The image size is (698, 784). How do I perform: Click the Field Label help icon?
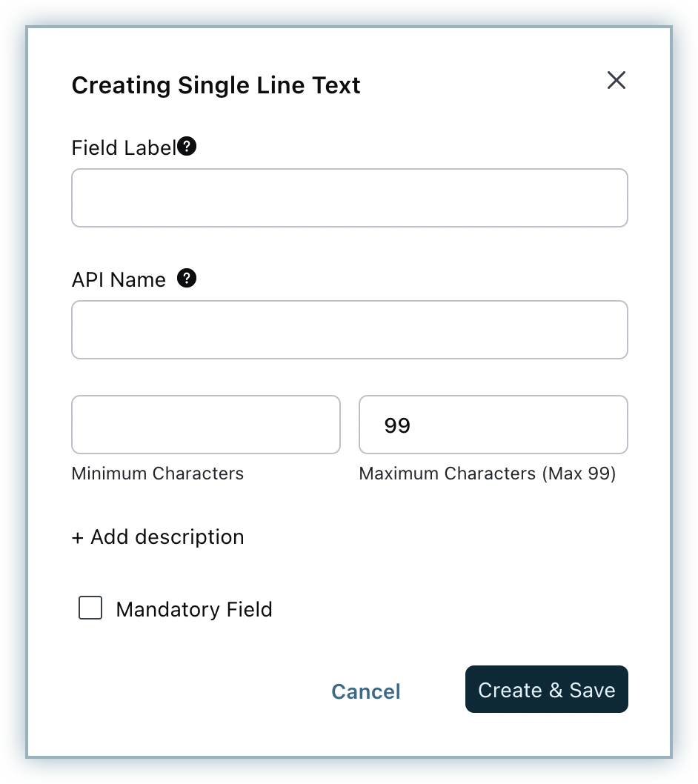pos(187,147)
